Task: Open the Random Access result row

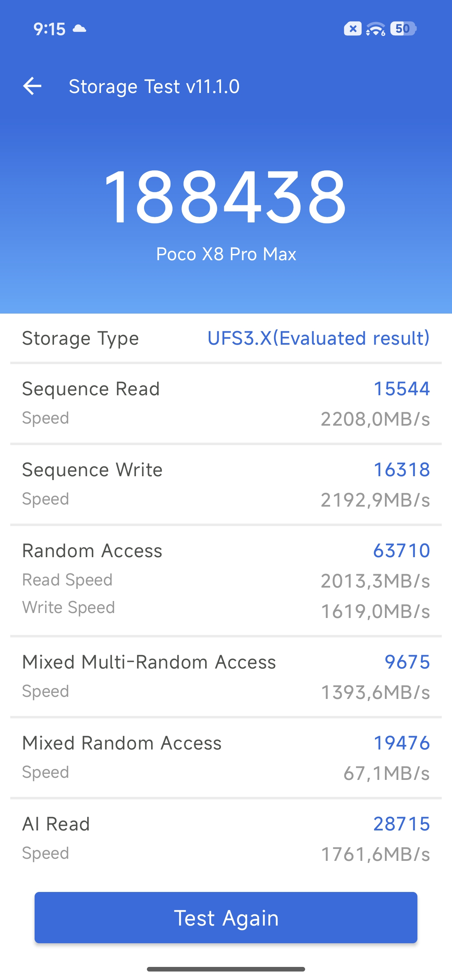Action: point(226,580)
